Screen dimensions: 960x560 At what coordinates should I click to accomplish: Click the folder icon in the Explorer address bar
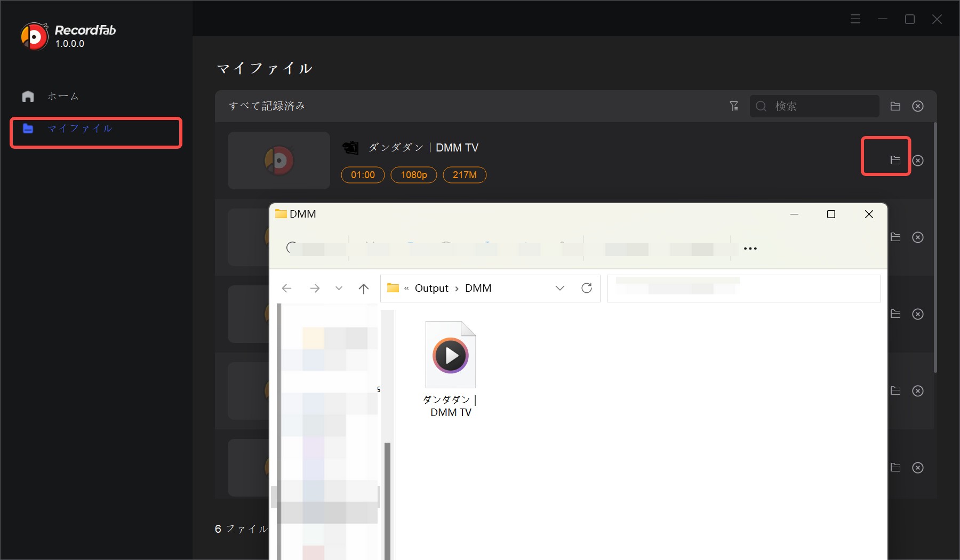393,288
